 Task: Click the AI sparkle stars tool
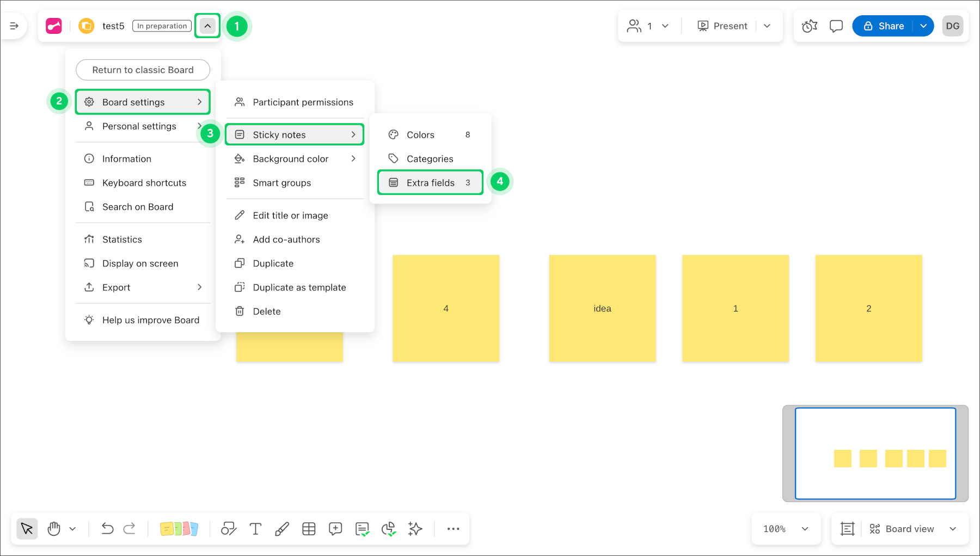tap(415, 529)
